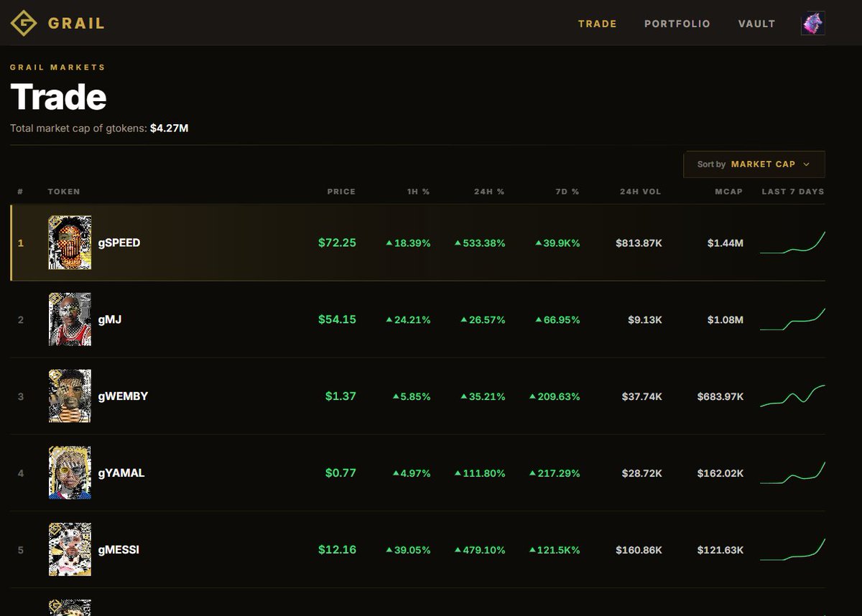Click the gMJ price $54.15

pos(337,319)
